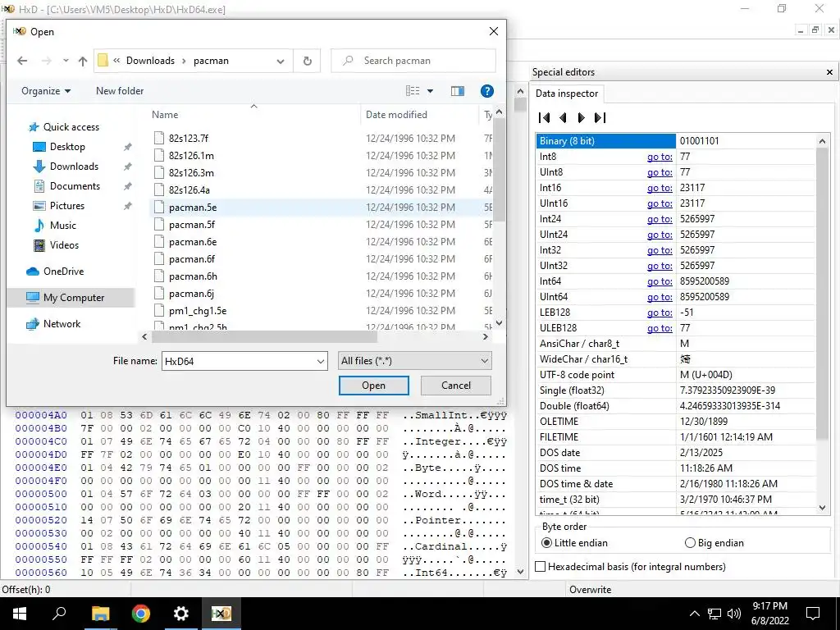Open Help in the Open dialog

coord(487,91)
